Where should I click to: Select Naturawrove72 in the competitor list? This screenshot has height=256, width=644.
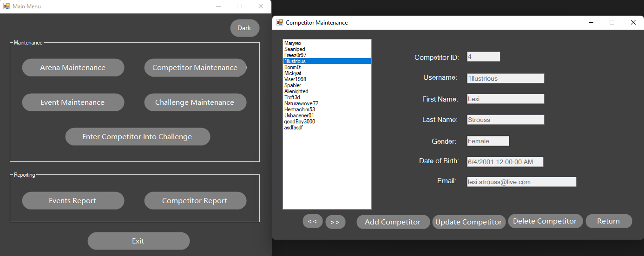click(327, 103)
